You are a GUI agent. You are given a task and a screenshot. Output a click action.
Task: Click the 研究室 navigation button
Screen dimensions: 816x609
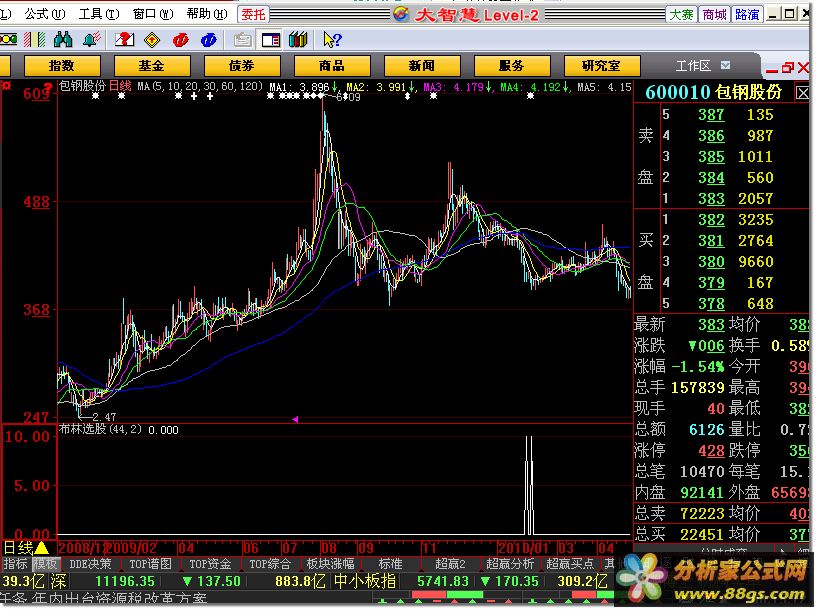[600, 65]
